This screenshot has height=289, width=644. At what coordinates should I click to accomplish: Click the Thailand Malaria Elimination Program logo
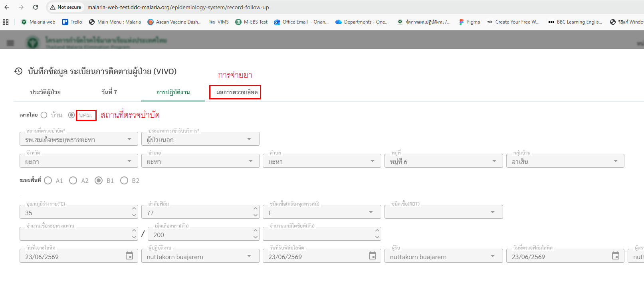coord(33,42)
